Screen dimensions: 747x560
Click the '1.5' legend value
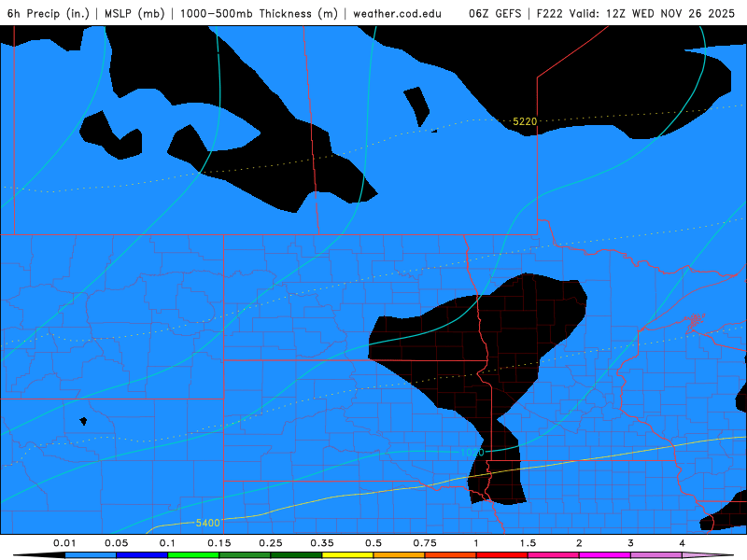click(528, 543)
